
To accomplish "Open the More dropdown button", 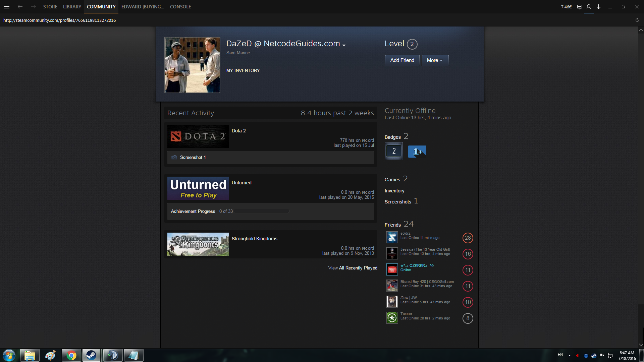I will 435,60.
